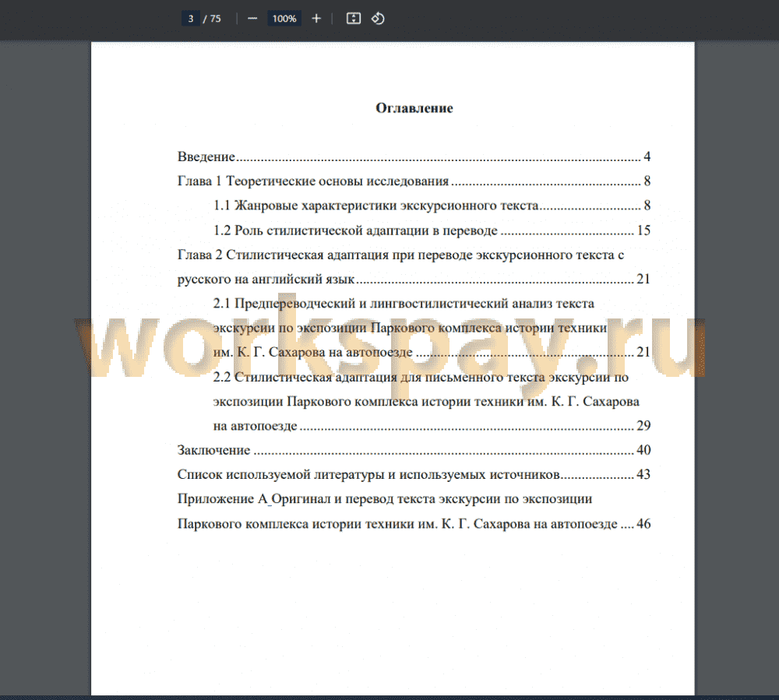This screenshot has height=700, width=779.
Task: Zoom out using the minus button
Action: [x=252, y=19]
